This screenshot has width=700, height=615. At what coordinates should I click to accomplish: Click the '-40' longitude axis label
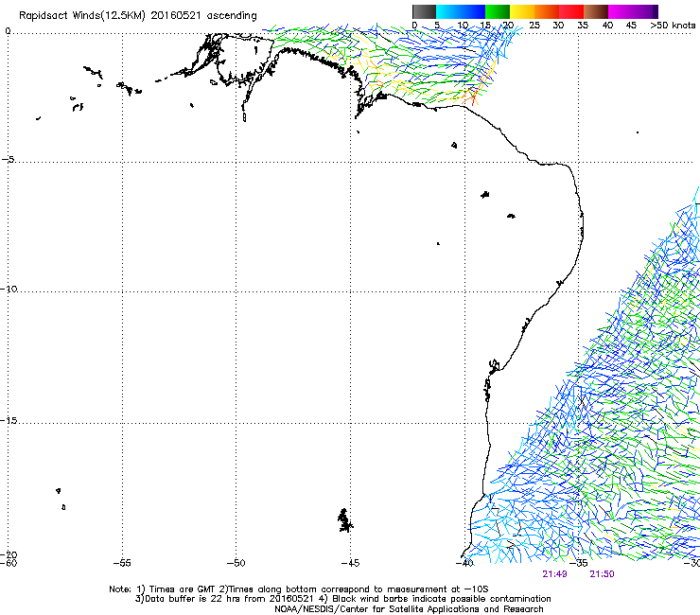point(464,563)
